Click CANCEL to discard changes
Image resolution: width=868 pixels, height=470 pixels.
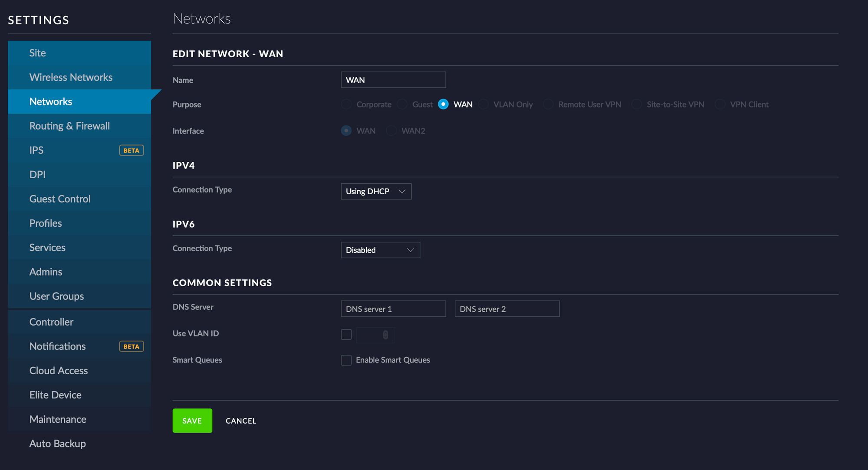point(241,421)
